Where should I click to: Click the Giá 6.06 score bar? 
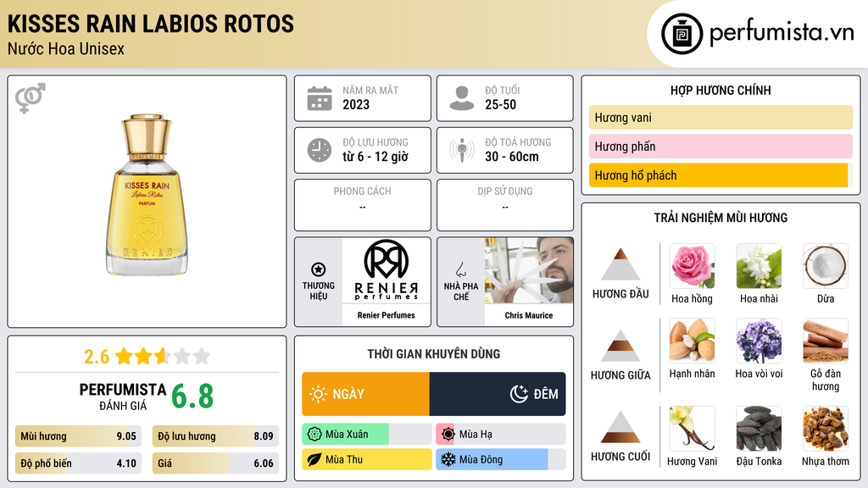(x=215, y=463)
